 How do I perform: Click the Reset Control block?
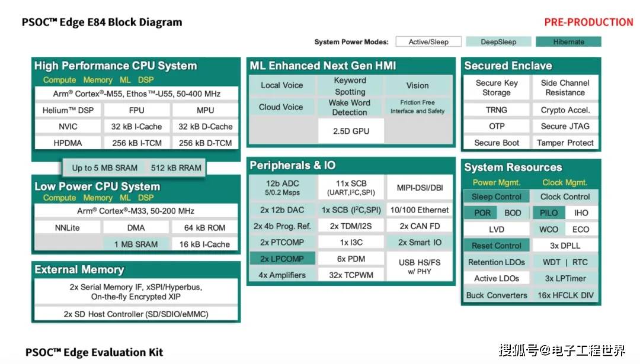(x=497, y=246)
